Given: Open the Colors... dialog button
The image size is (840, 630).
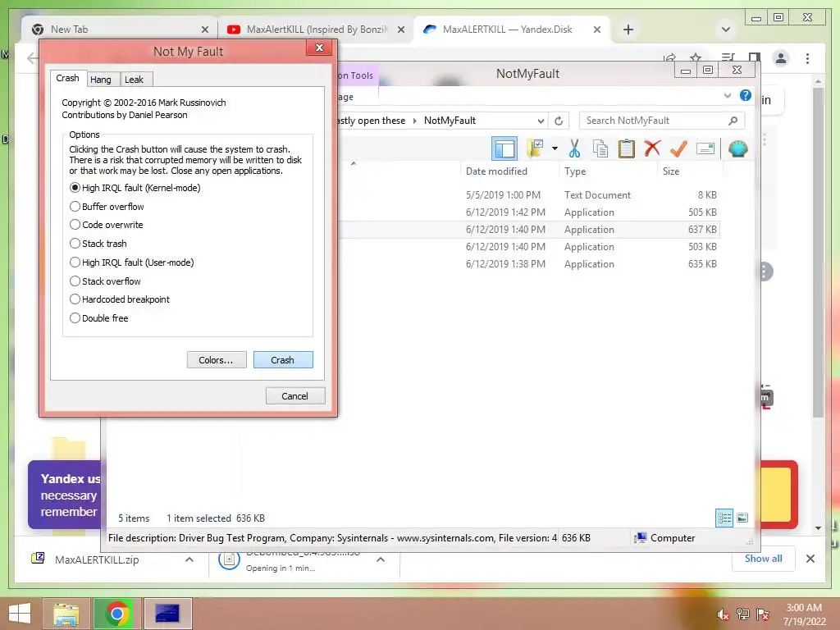Looking at the screenshot, I should 216,360.
